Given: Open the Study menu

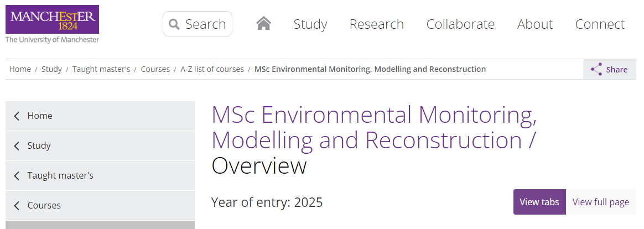Looking at the screenshot, I should coord(310,24).
